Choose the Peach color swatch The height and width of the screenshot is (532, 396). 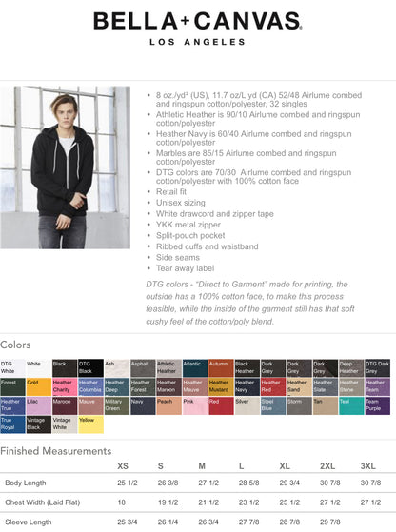pyautogui.click(x=169, y=405)
